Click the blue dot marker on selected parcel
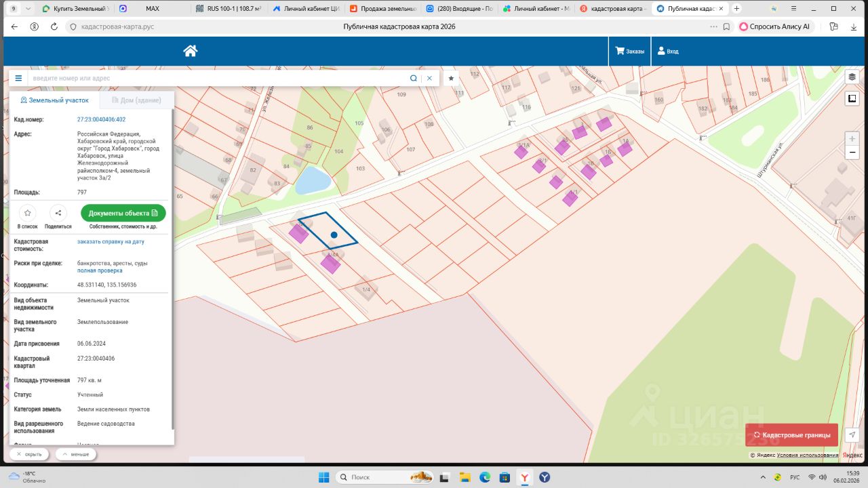Screen dimensions: 868x488 pos(334,235)
